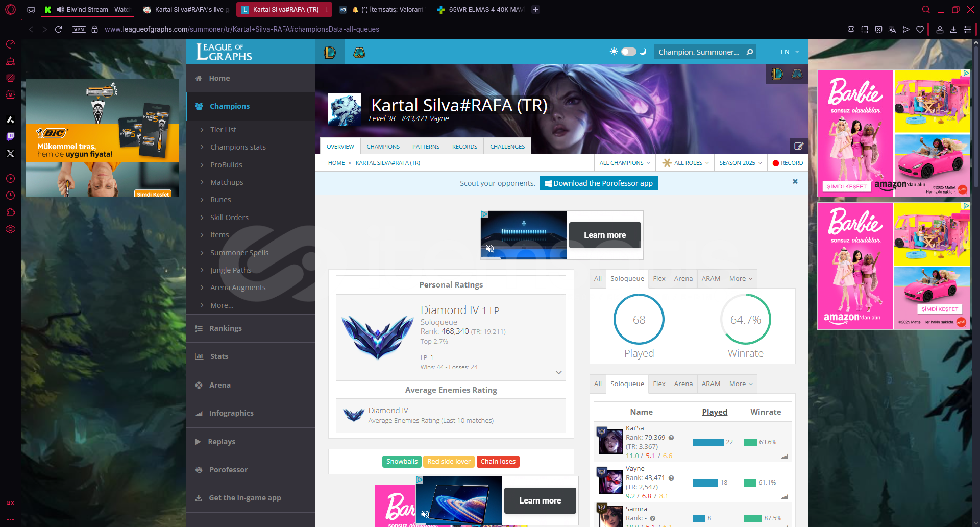Screen dimensions: 980x527
Task: Open the ALL CHAMPIONS filter dropdown
Action: click(x=624, y=163)
